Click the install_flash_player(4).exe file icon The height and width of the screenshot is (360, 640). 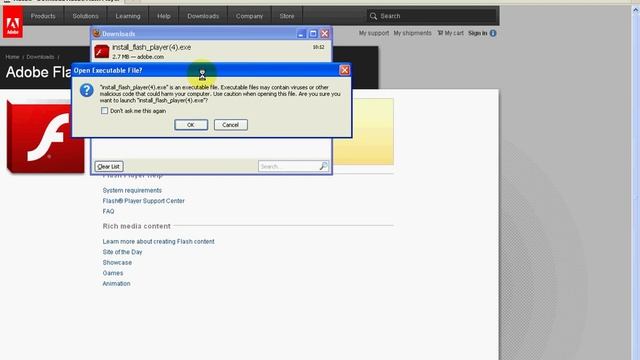coord(102,52)
